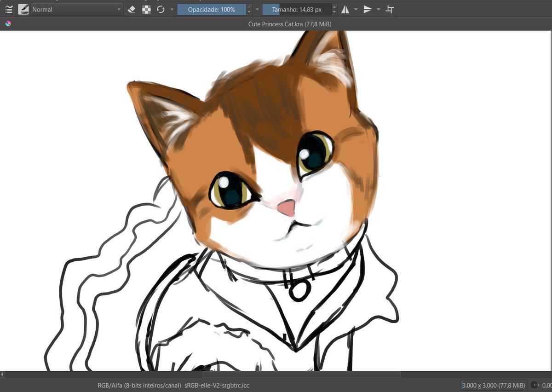Screen dimensions: 552x392
Task: Click the Krita document icon on title bar
Action: (x=8, y=23)
